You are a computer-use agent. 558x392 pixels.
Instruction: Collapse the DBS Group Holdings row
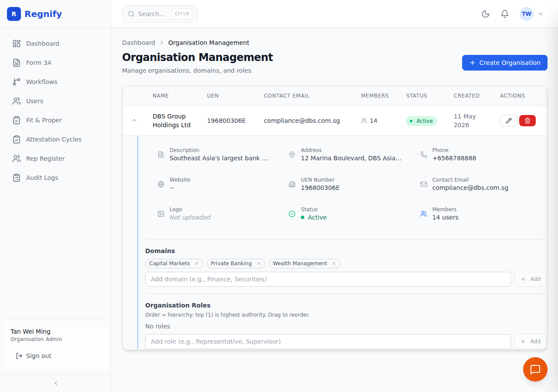click(134, 121)
